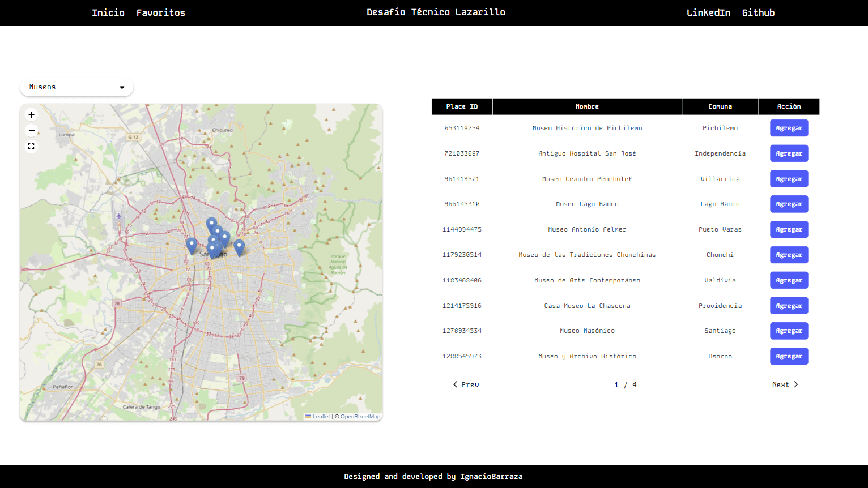Click the Desafío Técnico Lazarillo title
Screen dimensions: 868x488
[x=436, y=12]
